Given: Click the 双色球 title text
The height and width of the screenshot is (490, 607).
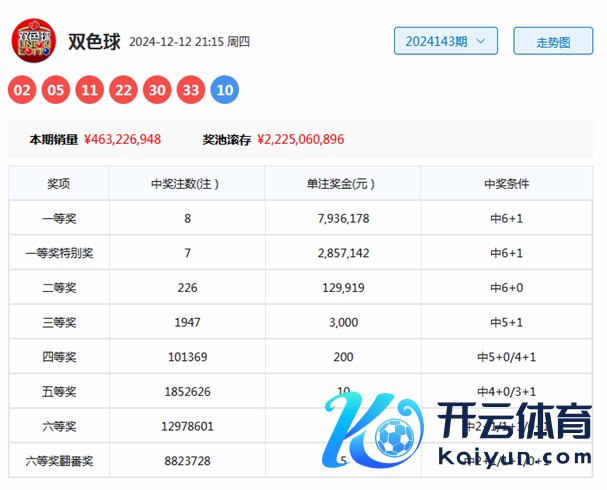Looking at the screenshot, I should (x=94, y=42).
